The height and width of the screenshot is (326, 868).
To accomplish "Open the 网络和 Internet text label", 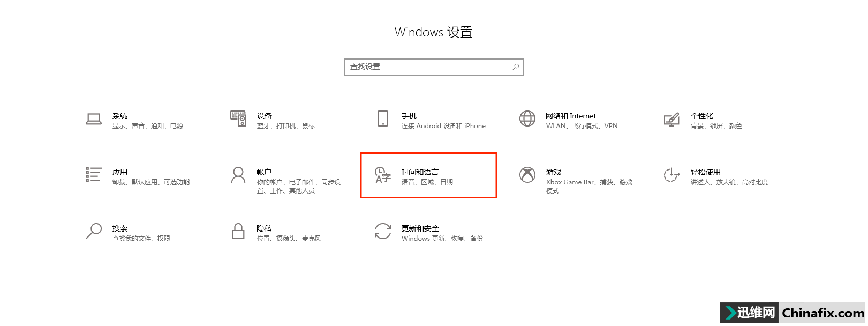I will point(571,116).
